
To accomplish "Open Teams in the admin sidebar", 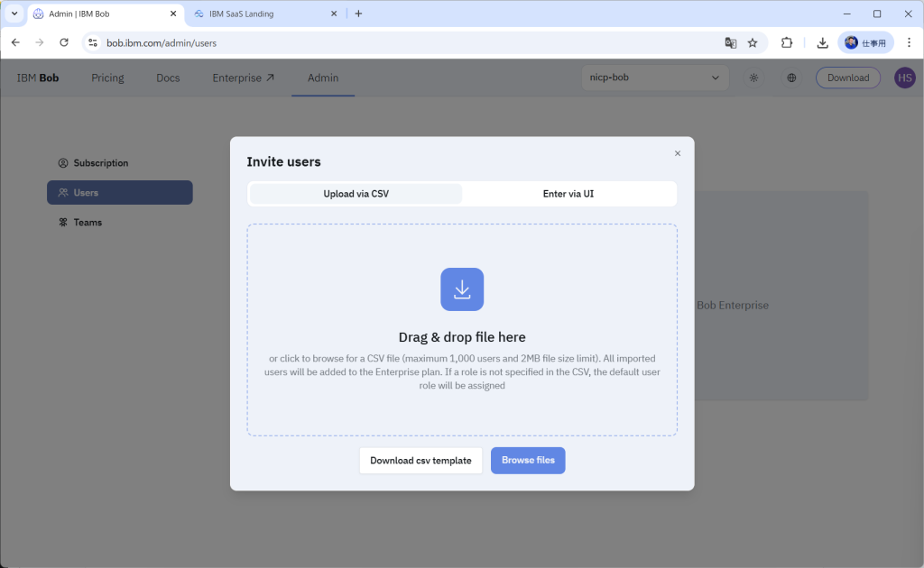I will [120, 223].
